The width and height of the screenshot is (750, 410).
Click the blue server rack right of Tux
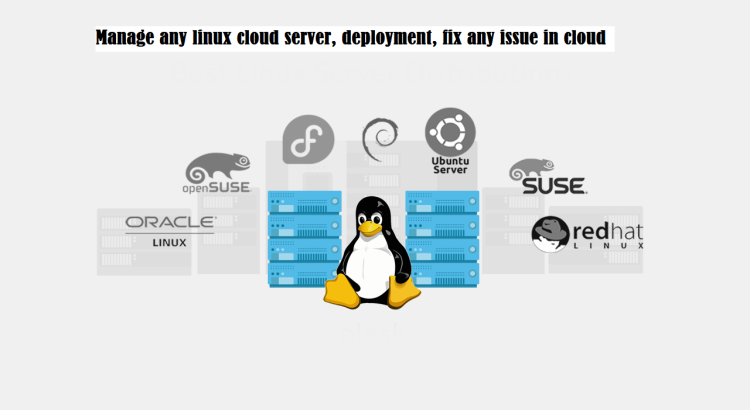[x=442, y=239]
